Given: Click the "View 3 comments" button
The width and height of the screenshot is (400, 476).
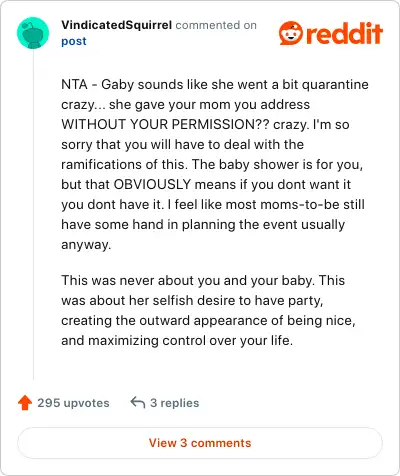Looking at the screenshot, I should click(x=200, y=443).
